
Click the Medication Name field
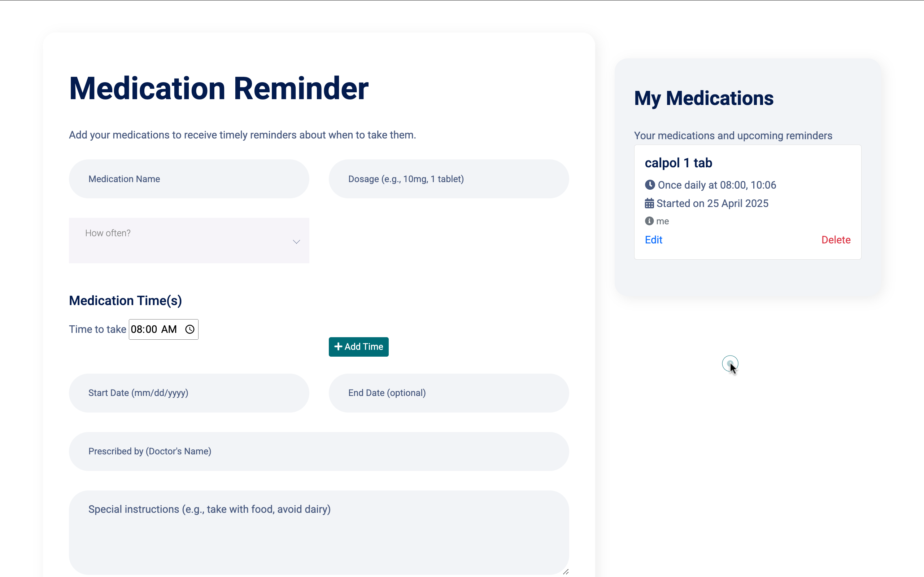[189, 179]
